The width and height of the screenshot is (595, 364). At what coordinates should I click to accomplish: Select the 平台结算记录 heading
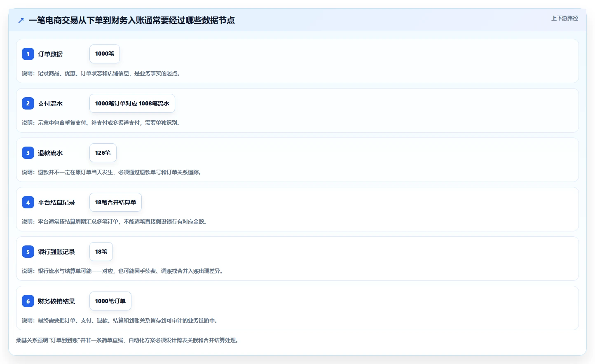(x=56, y=202)
